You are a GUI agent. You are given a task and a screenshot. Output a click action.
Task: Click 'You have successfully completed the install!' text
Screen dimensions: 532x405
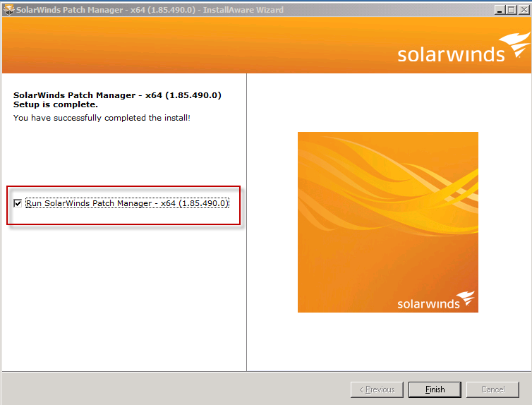(102, 118)
